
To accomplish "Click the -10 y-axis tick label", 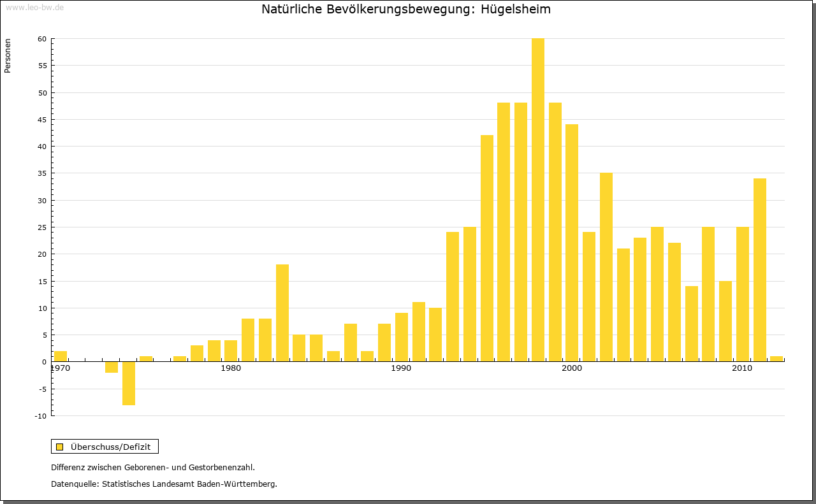I will (41, 416).
